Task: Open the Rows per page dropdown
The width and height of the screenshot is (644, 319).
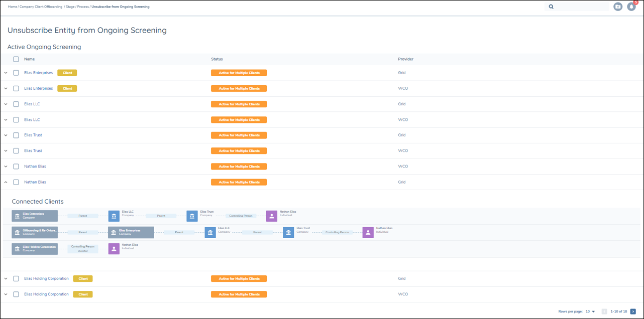Action: click(590, 311)
